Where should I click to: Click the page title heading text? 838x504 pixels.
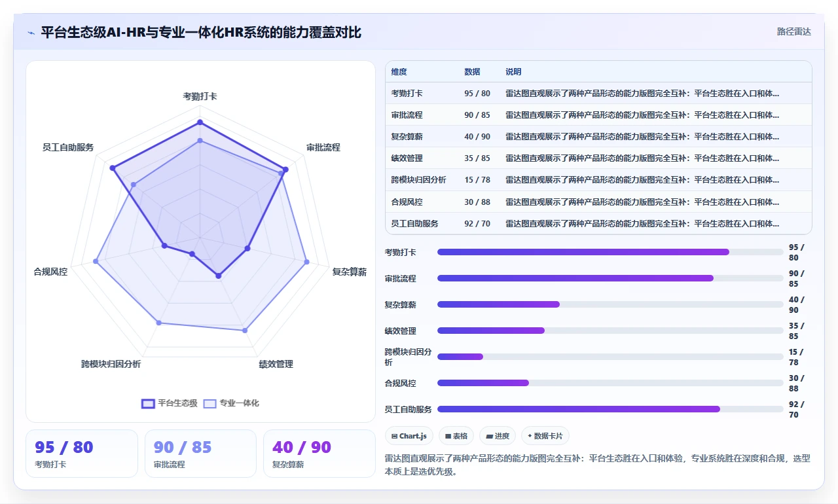click(x=201, y=33)
